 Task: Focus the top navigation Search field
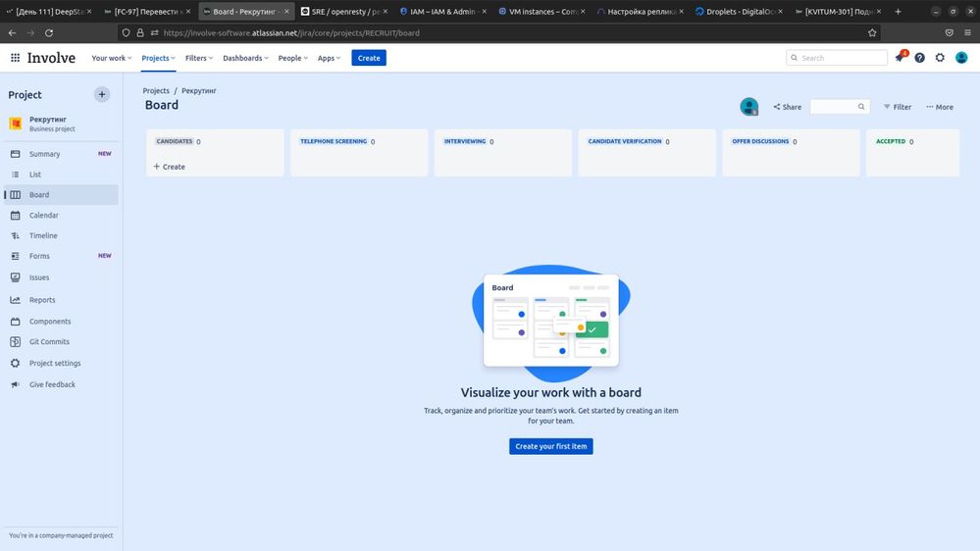pyautogui.click(x=836, y=58)
